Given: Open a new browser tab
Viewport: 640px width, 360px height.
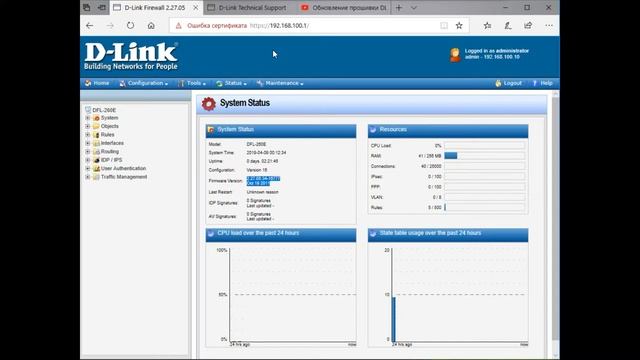Looking at the screenshot, I should (x=399, y=8).
